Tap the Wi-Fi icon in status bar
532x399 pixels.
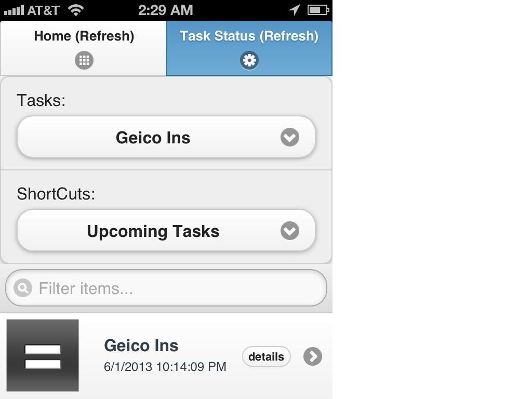pos(76,10)
